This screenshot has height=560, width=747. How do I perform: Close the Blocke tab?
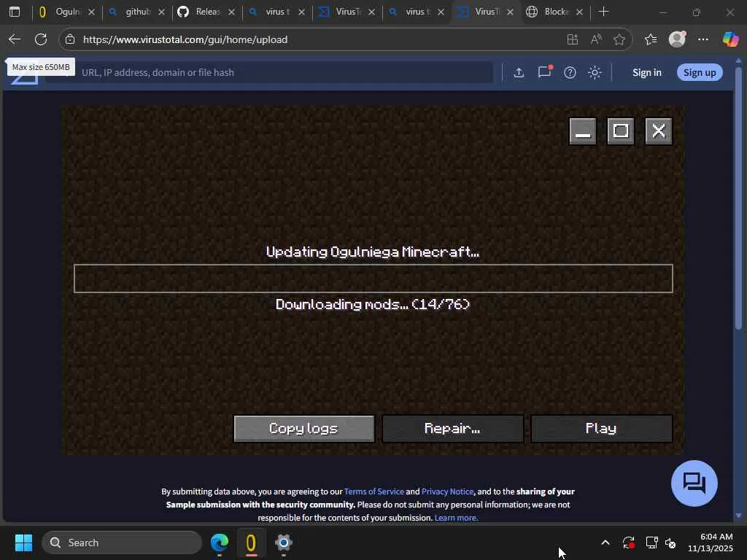pyautogui.click(x=579, y=12)
